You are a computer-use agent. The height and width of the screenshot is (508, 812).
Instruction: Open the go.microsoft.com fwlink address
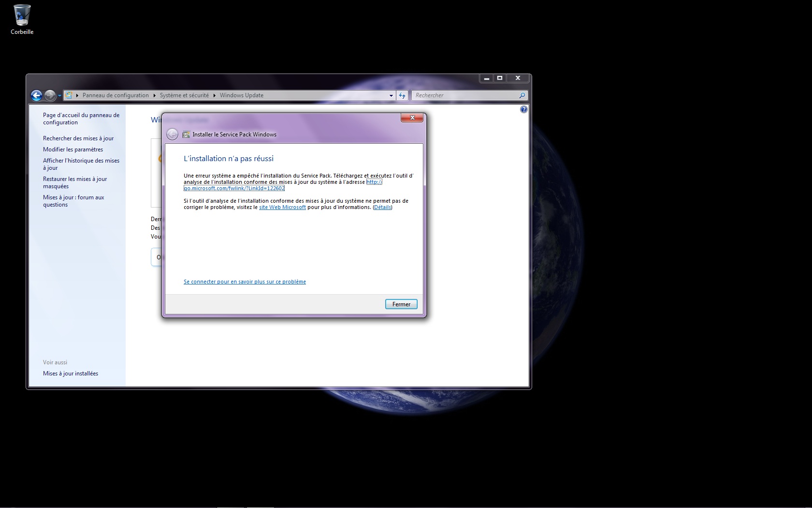click(x=234, y=188)
